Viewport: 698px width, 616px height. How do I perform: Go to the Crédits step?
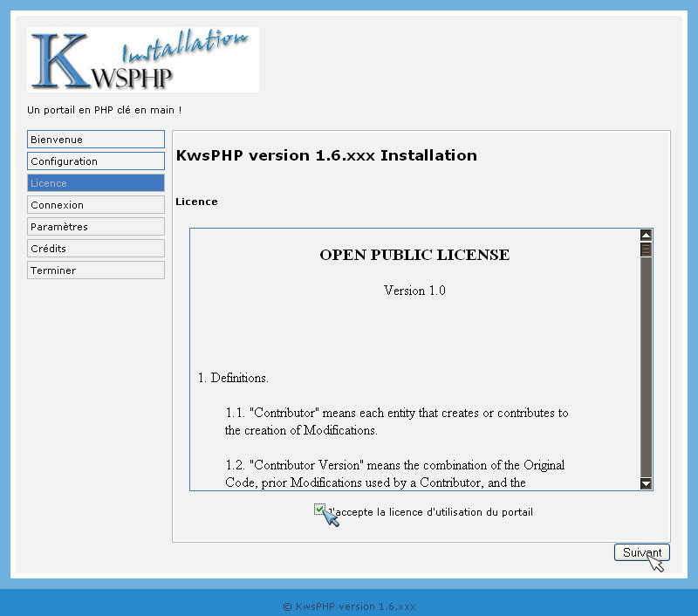point(96,249)
